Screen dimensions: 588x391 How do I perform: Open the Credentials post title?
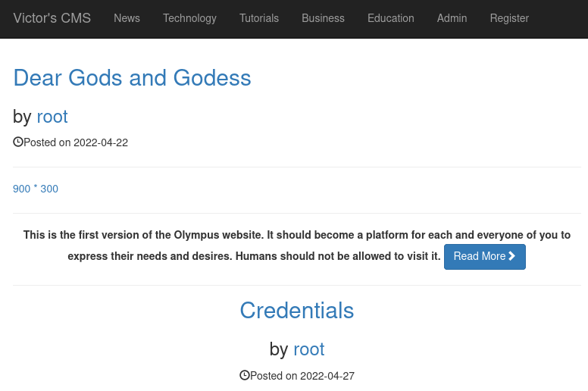(x=297, y=311)
